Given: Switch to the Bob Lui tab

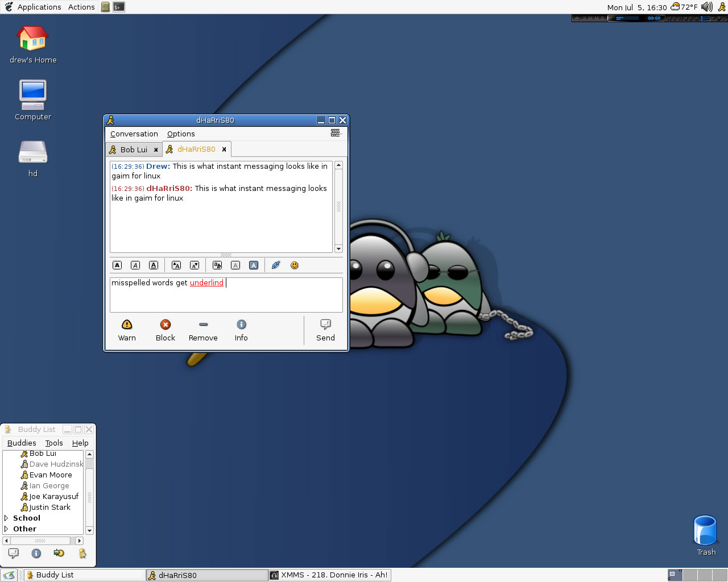Looking at the screenshot, I should [x=134, y=149].
